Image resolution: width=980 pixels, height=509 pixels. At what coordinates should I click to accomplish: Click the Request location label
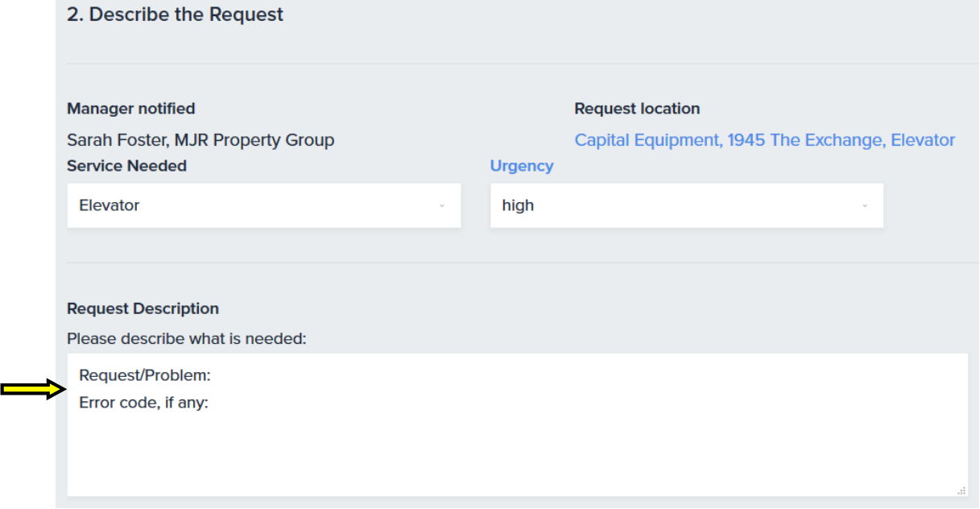(637, 109)
